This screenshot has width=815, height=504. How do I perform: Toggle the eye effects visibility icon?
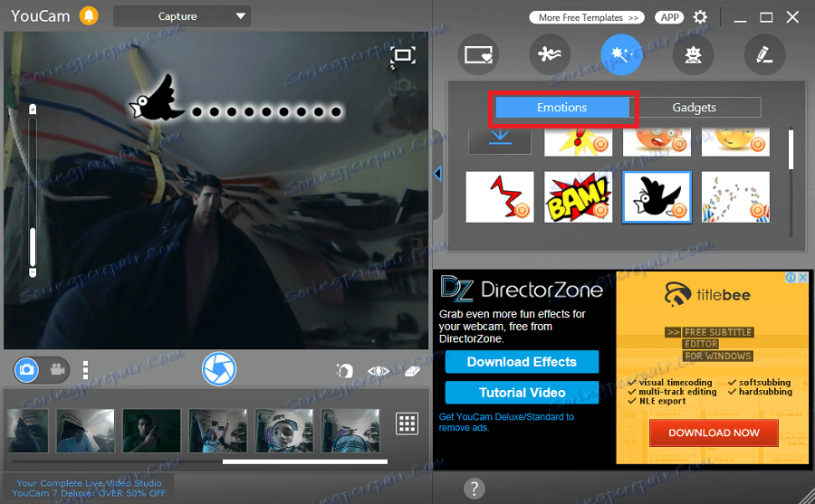pos(379,371)
